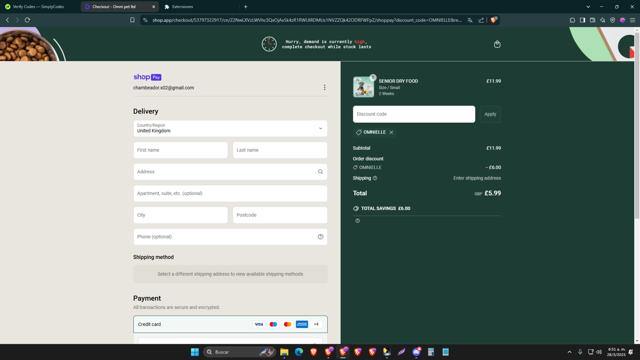The image size is (640, 360).
Task: Open the Windows Start menu
Action: click(x=195, y=352)
